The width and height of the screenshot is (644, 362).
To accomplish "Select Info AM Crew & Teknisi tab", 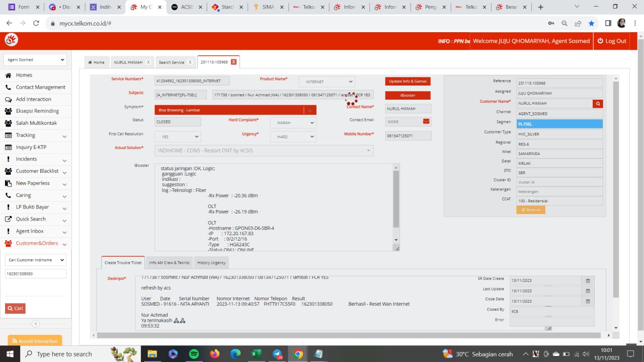I will click(169, 263).
